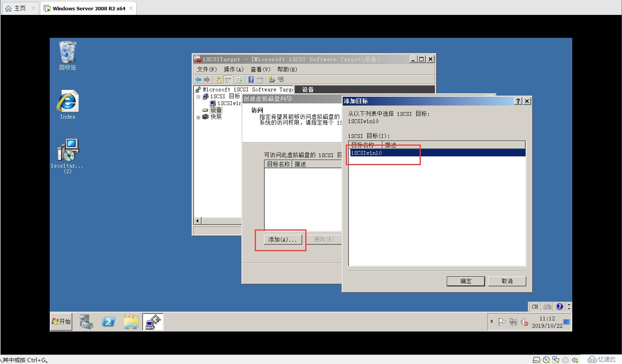Viewport: 622px width, 364px height.
Task: Click the language bar keyboard icon
Action: [x=547, y=306]
